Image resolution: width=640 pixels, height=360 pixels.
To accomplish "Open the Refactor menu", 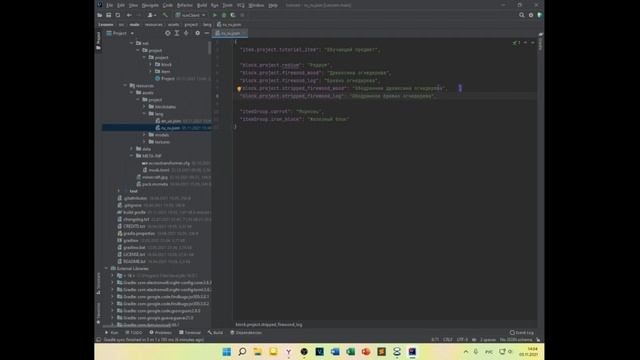I will 184,5.
